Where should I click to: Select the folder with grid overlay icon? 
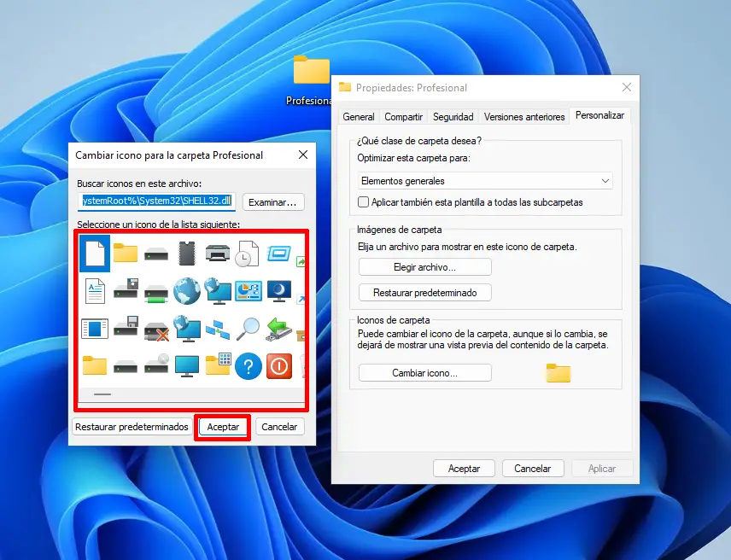(x=218, y=365)
